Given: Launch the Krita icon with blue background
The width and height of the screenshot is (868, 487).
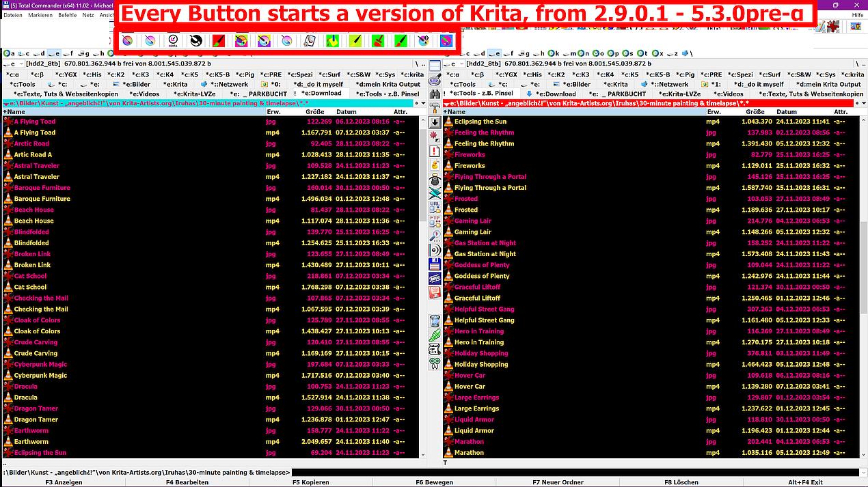Looking at the screenshot, I should pyautogui.click(x=446, y=41).
